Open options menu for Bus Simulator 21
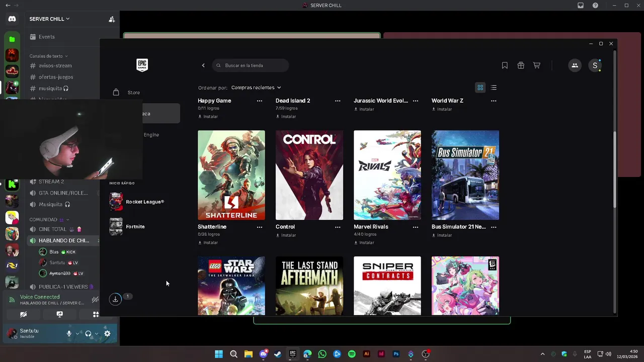Image resolution: width=644 pixels, height=362 pixels. click(494, 227)
